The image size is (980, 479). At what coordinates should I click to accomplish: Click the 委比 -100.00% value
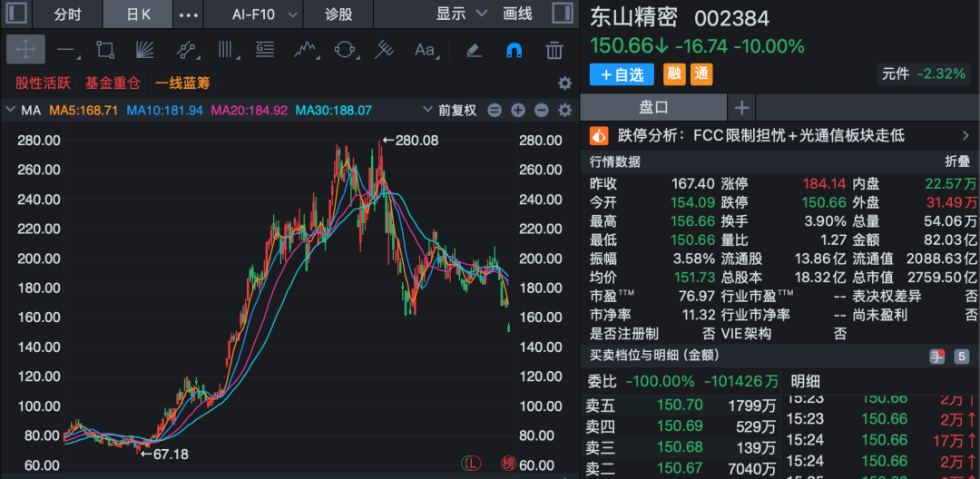[x=660, y=381]
